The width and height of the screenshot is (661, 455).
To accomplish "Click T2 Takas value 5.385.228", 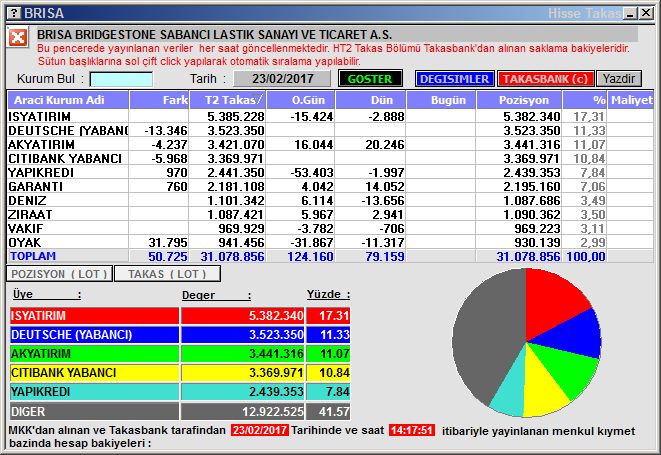I will coord(236,116).
